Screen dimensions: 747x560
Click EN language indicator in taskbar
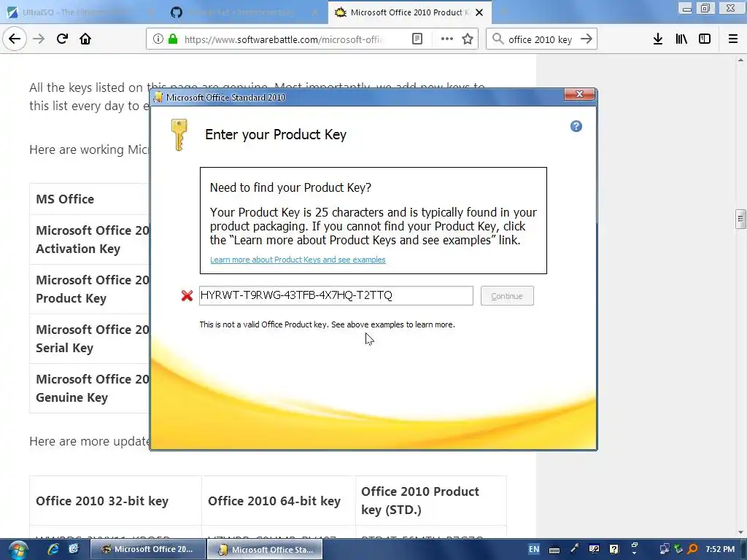(534, 550)
